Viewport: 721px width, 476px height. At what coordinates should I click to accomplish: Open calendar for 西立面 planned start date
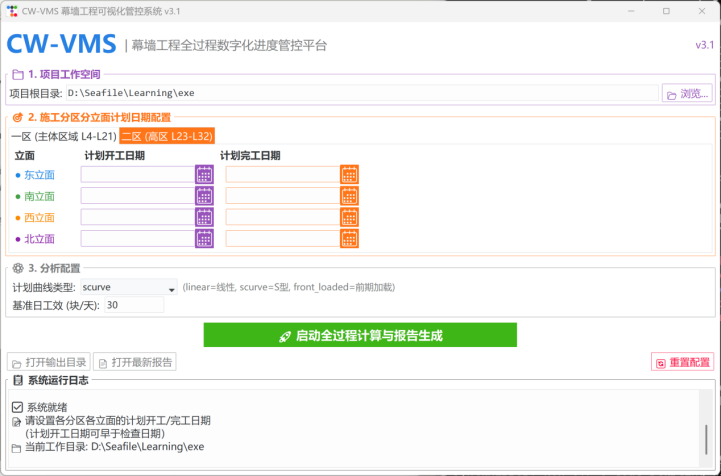point(204,217)
